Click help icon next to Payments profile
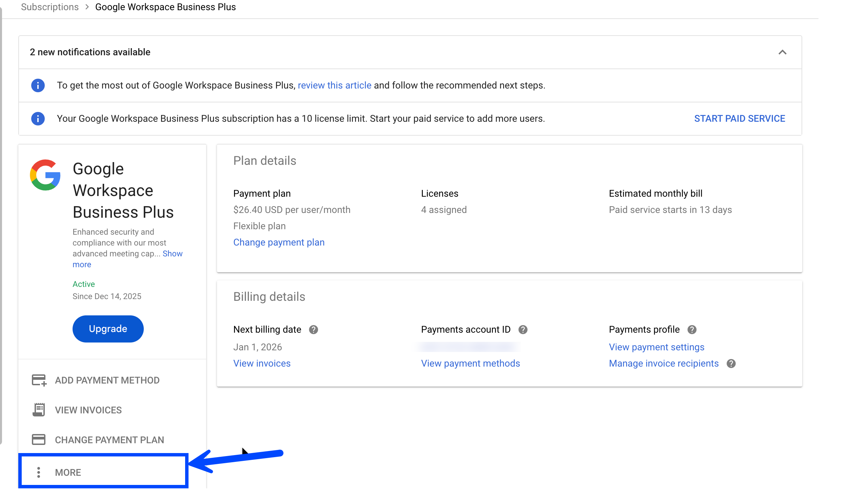This screenshot has height=489, width=868. coord(692,330)
